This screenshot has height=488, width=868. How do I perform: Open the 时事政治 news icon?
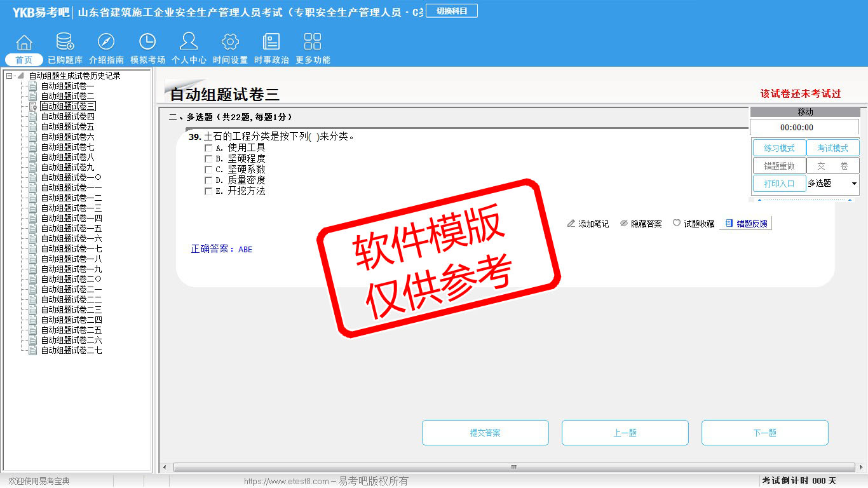coord(271,42)
